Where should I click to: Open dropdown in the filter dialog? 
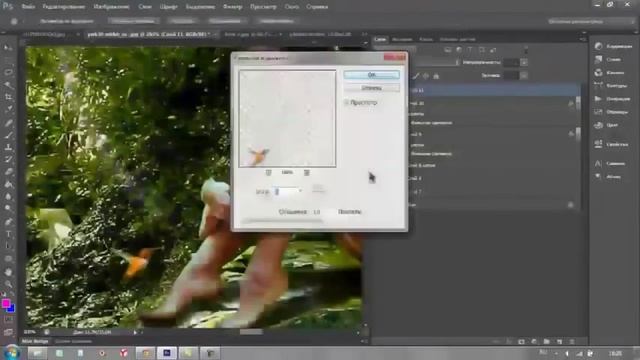[300, 191]
